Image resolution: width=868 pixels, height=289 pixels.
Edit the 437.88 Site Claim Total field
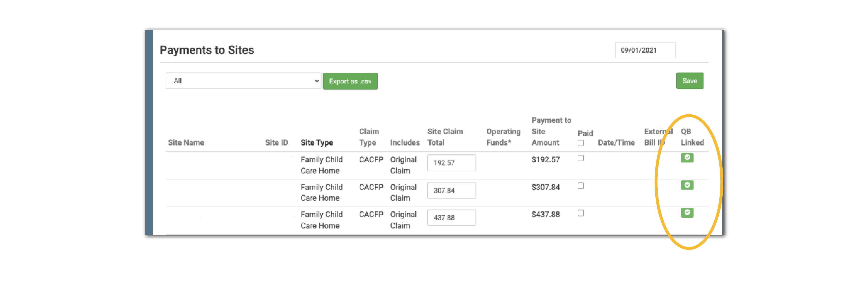[451, 218]
